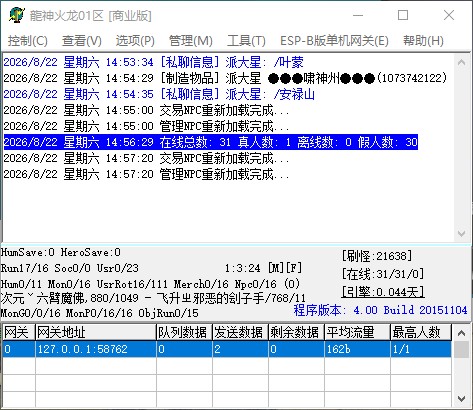Click the [刷怪:21638] counter
Screen dimensions: 473x410
click(377, 256)
